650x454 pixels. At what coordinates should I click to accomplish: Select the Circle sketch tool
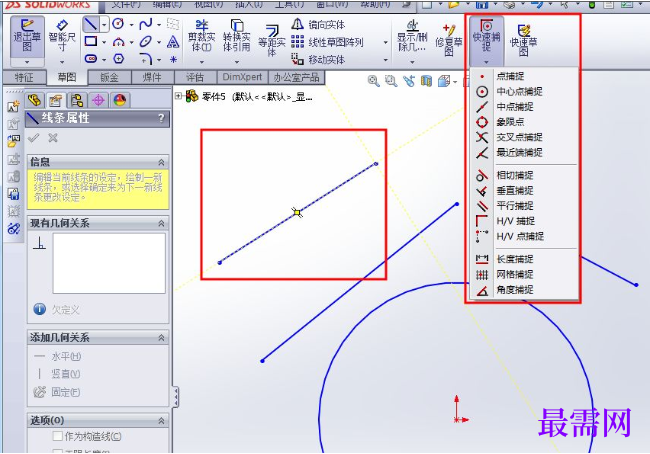pyautogui.click(x=118, y=24)
